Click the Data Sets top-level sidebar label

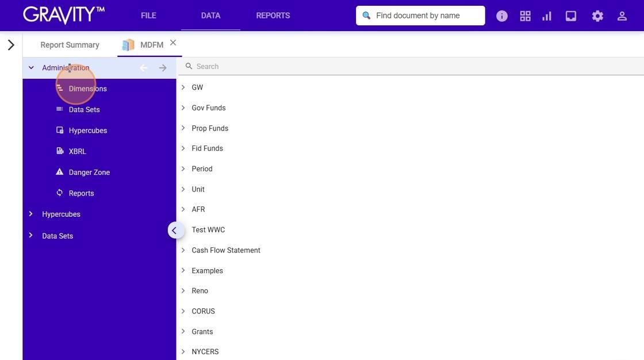(57, 236)
